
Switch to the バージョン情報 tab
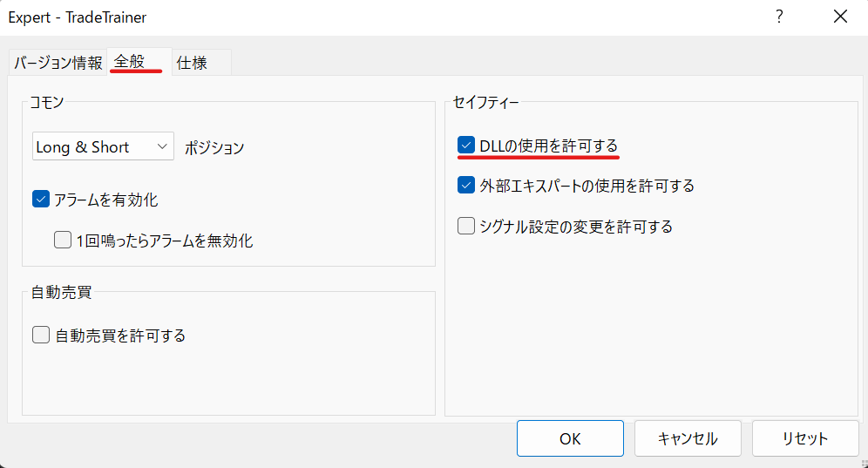tap(58, 63)
